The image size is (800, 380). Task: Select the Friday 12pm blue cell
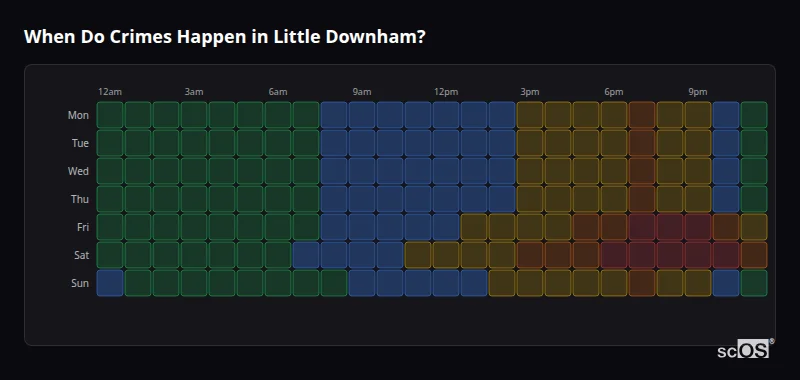coord(446,227)
